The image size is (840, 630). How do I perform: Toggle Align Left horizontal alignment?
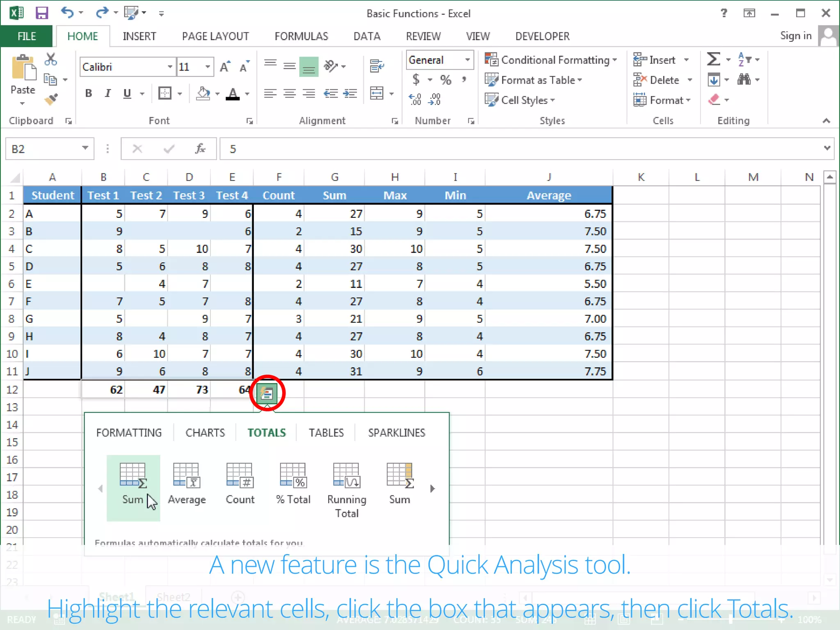click(x=270, y=94)
